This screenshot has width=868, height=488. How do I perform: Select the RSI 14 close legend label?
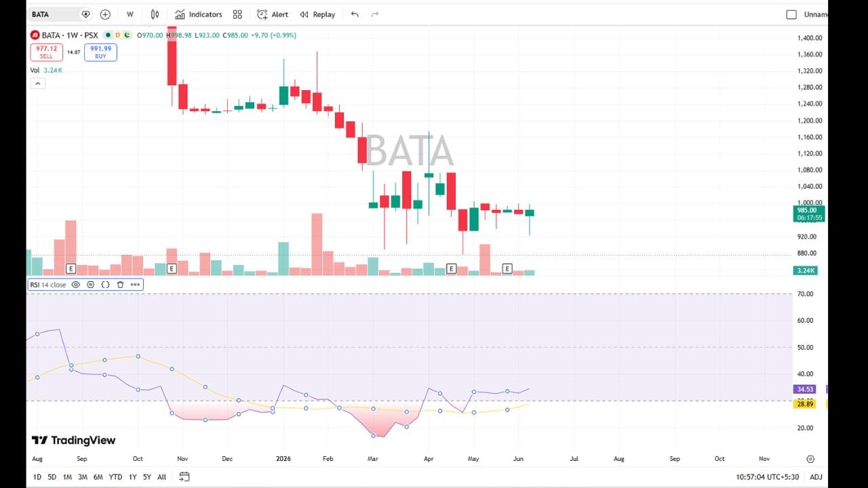click(x=47, y=285)
